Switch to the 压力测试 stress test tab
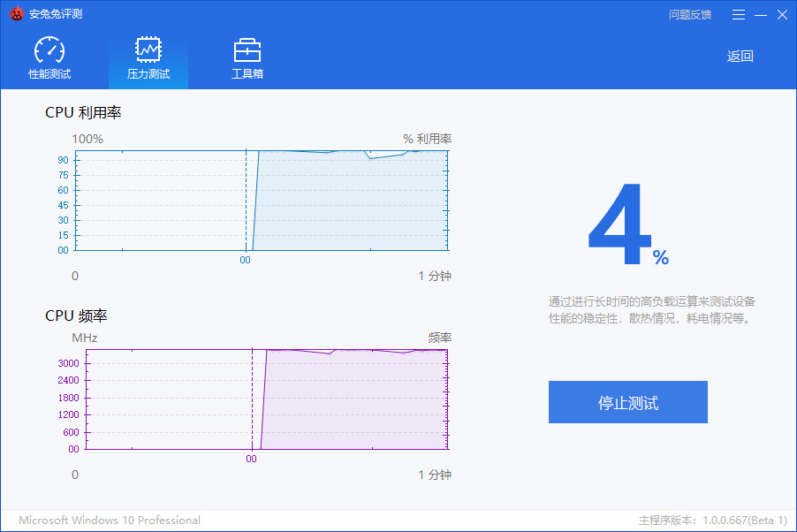This screenshot has height=532, width=797. (x=148, y=58)
